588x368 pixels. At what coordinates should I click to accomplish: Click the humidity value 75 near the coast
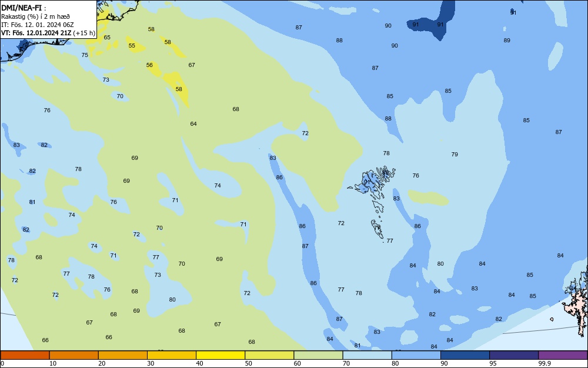point(85,55)
